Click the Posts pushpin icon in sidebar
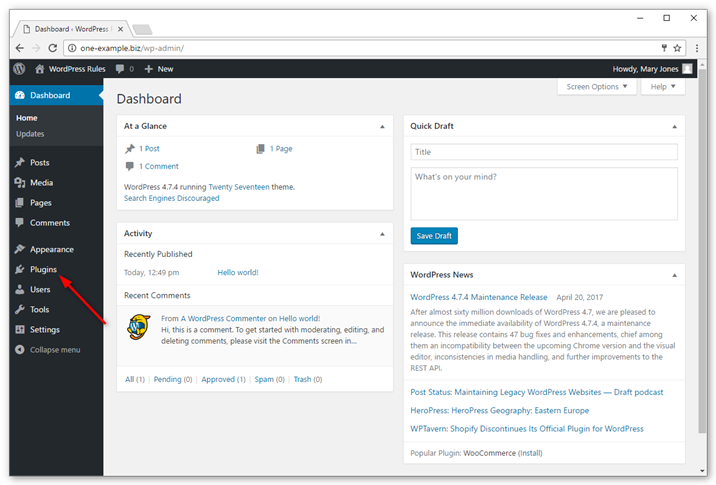 click(20, 163)
